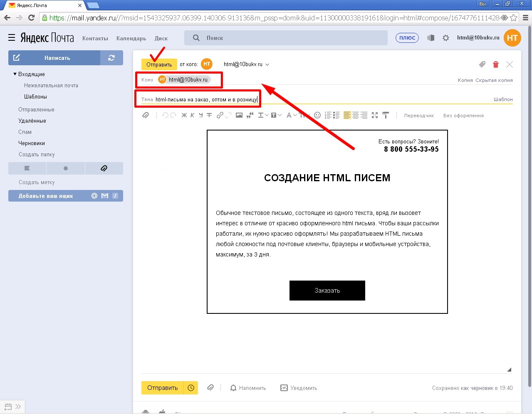Click the Создать папку link
Image resolution: width=532 pixels, height=414 pixels.
click(x=37, y=154)
